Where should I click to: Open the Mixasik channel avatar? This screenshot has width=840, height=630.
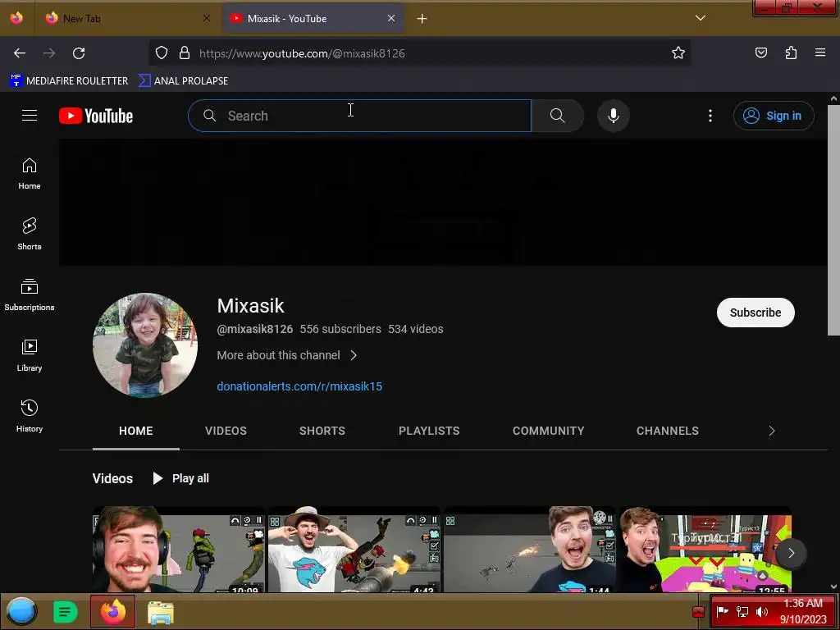pyautogui.click(x=145, y=345)
